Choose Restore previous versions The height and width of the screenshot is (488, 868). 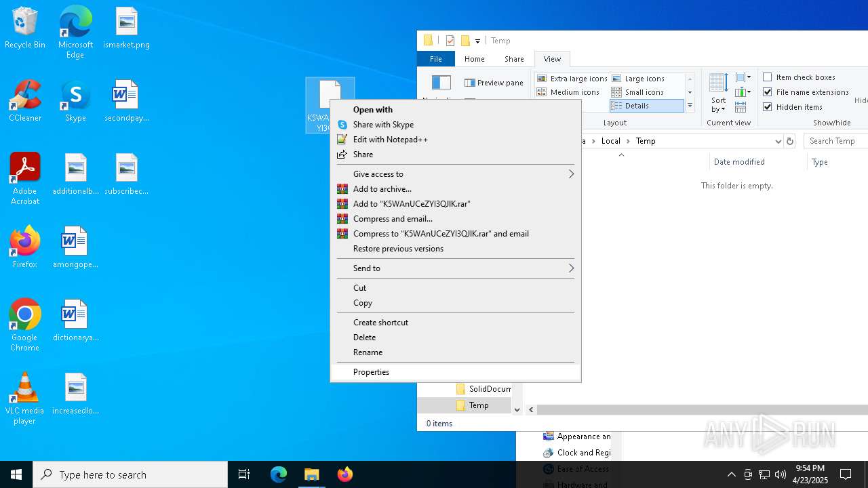(x=455, y=249)
